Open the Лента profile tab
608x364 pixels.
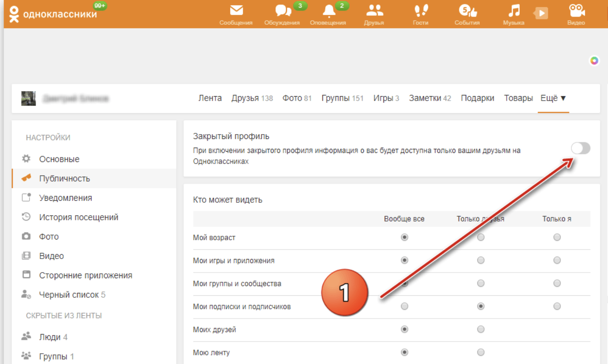[210, 98]
